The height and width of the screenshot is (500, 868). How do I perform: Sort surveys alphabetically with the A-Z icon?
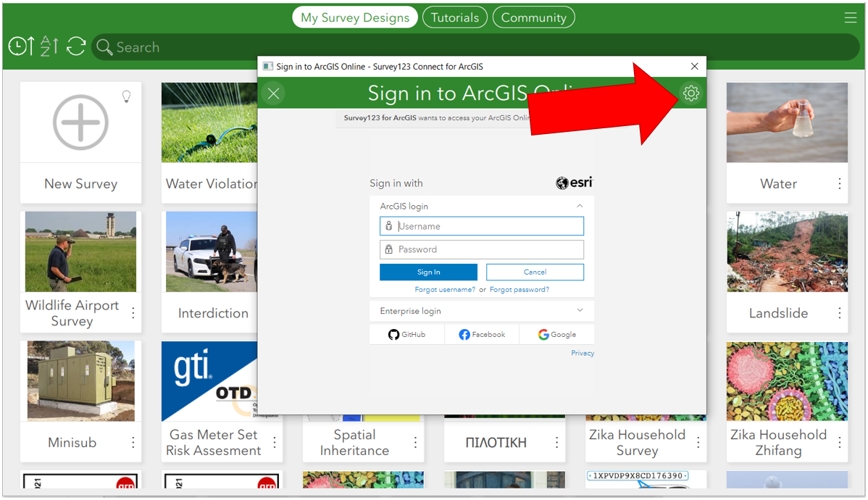pyautogui.click(x=49, y=46)
